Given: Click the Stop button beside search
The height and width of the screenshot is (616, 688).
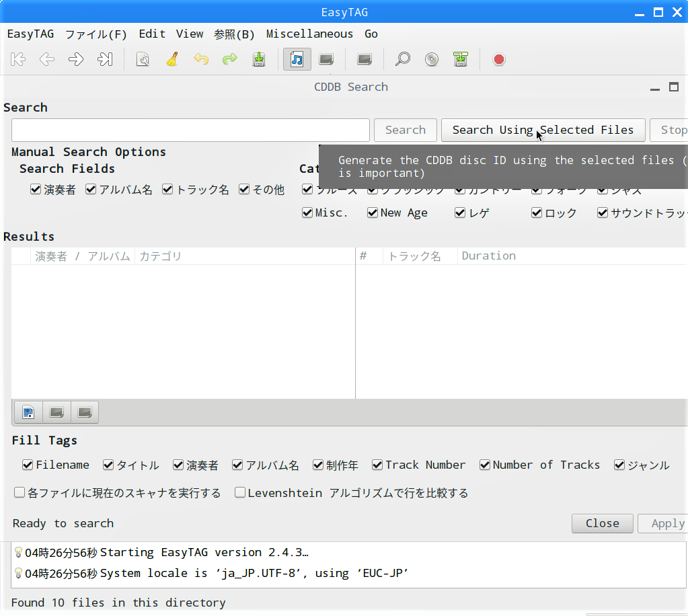Looking at the screenshot, I should 669,130.
